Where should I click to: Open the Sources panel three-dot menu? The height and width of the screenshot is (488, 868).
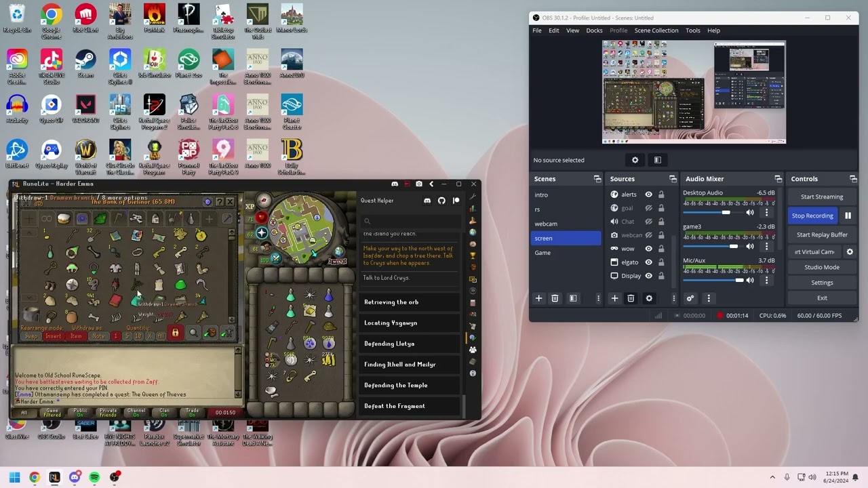(x=673, y=298)
